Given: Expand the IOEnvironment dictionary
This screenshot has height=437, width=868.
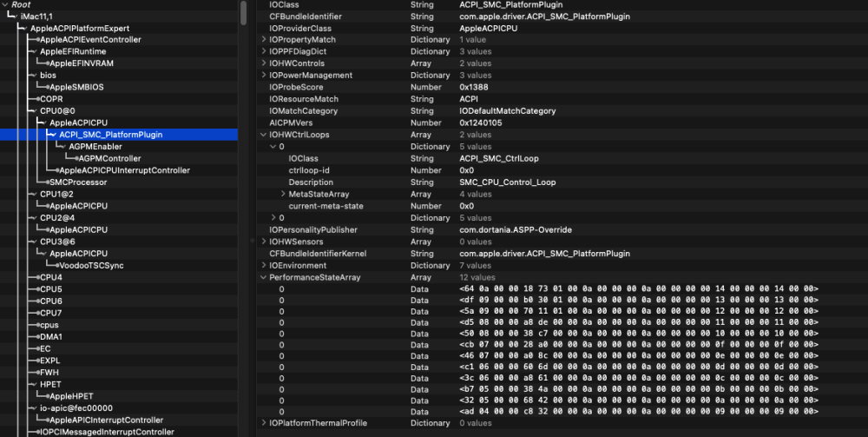Looking at the screenshot, I should 264,265.
